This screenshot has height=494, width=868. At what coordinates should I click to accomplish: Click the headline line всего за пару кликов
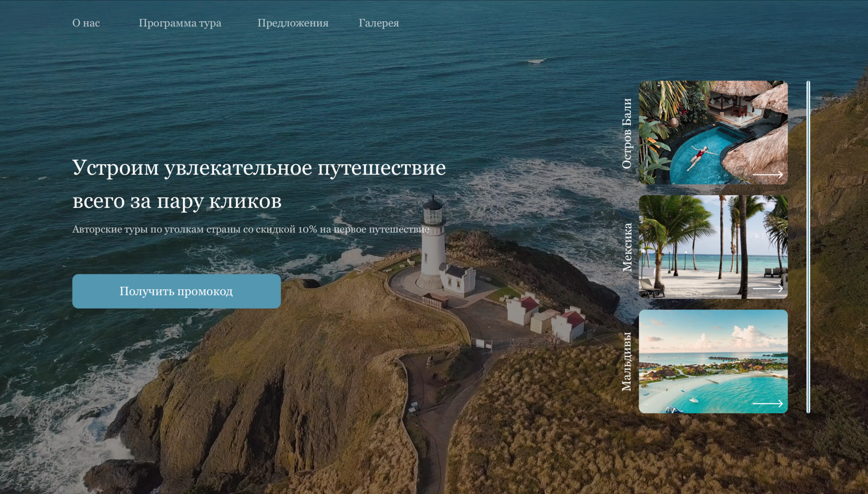pyautogui.click(x=177, y=201)
